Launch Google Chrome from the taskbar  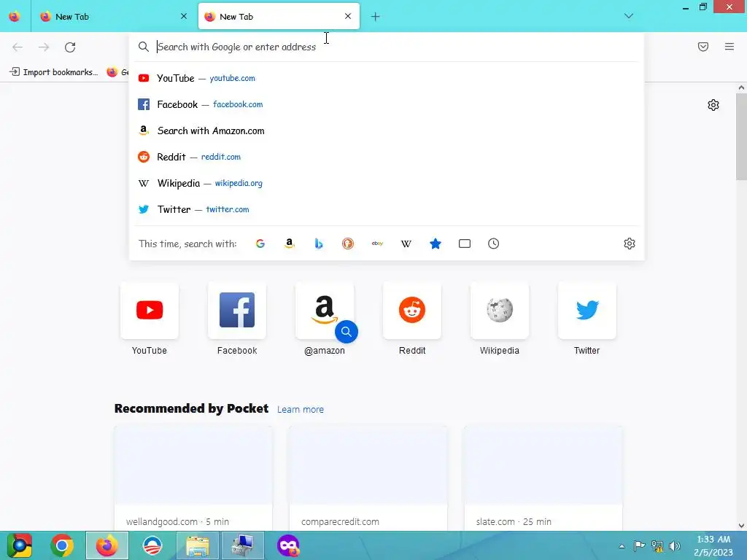(62, 545)
